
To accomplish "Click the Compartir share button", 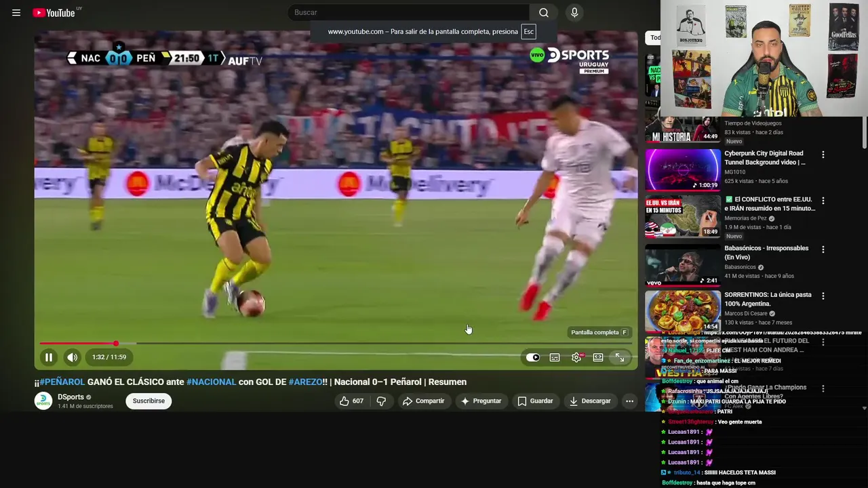I will click(423, 401).
